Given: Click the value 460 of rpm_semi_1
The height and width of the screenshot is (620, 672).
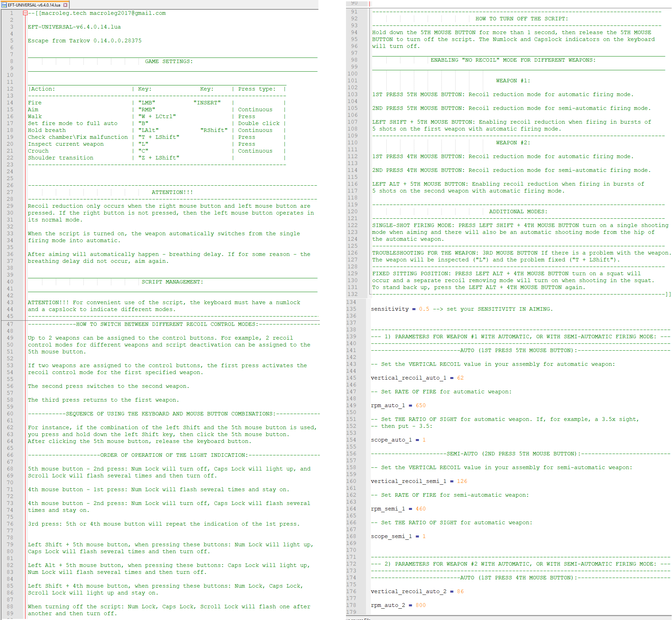Looking at the screenshot, I should point(421,509).
